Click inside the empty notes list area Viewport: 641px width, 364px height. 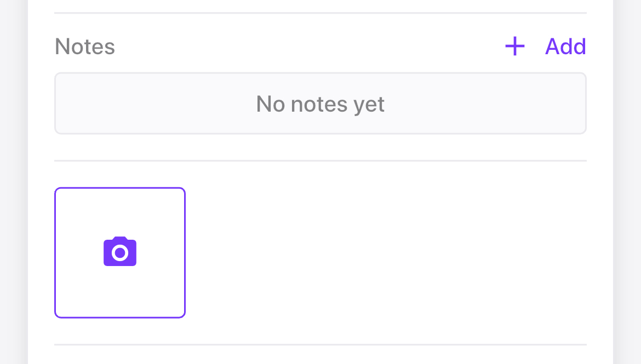click(321, 103)
